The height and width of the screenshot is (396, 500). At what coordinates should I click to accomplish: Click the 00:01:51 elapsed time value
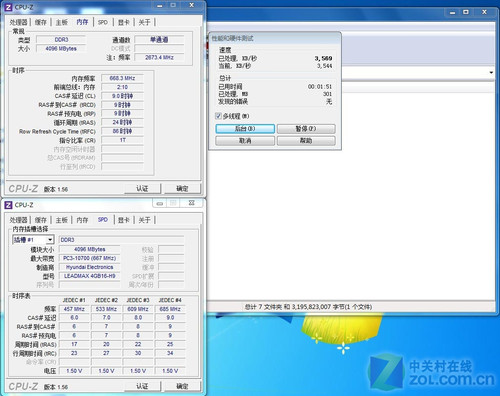(x=320, y=87)
